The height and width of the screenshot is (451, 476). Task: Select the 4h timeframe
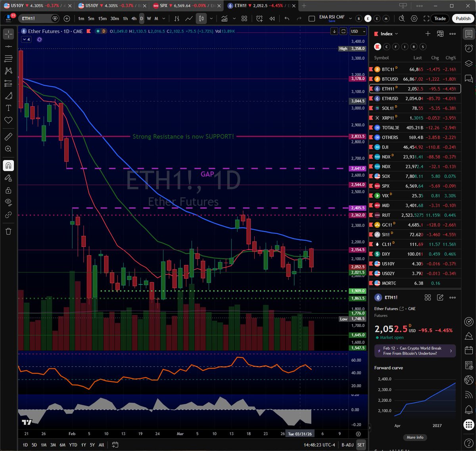click(134, 19)
